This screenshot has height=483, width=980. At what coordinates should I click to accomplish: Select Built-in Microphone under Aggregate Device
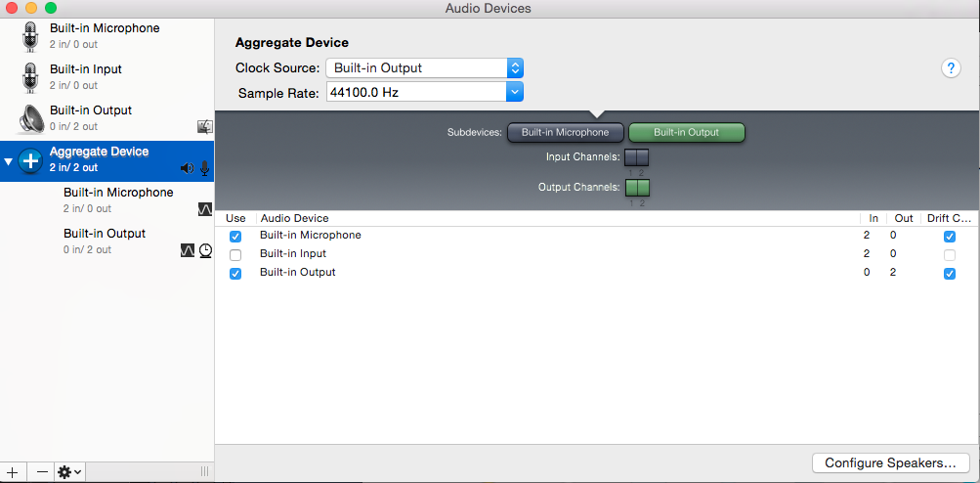point(107,200)
